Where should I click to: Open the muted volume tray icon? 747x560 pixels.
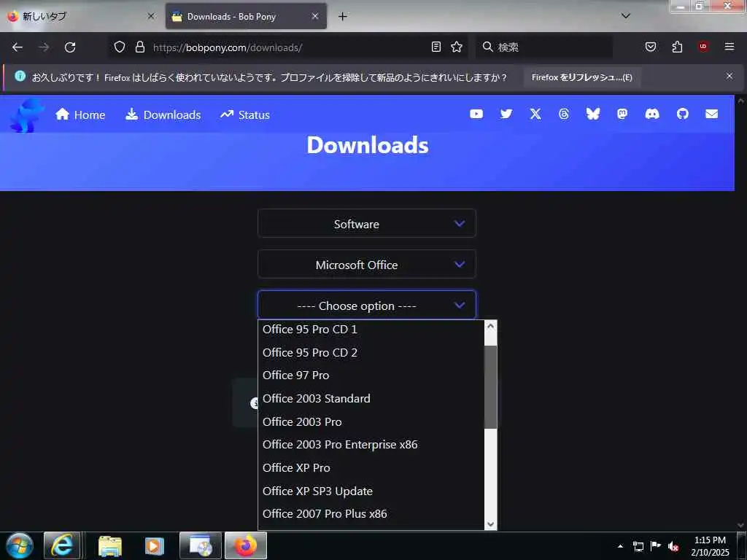(673, 546)
